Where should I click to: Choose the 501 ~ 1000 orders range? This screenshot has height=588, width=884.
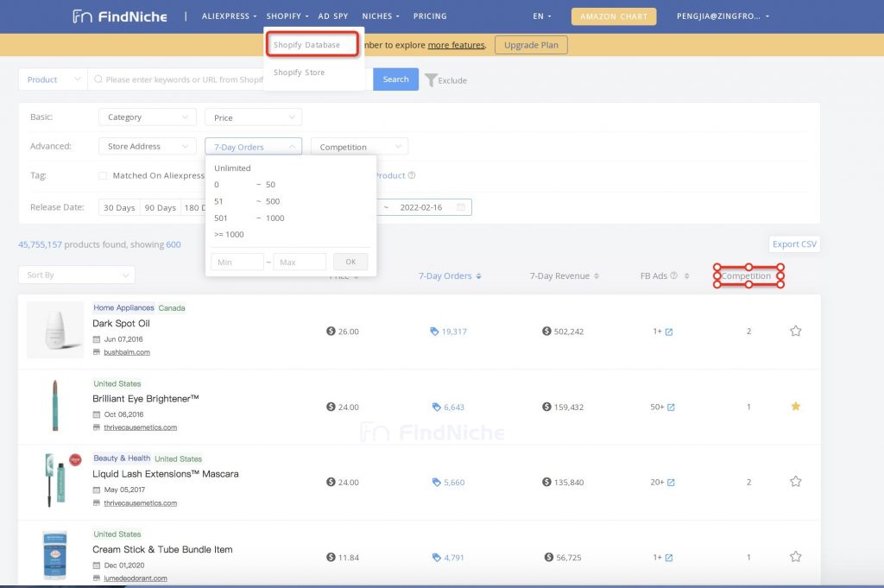tap(249, 218)
